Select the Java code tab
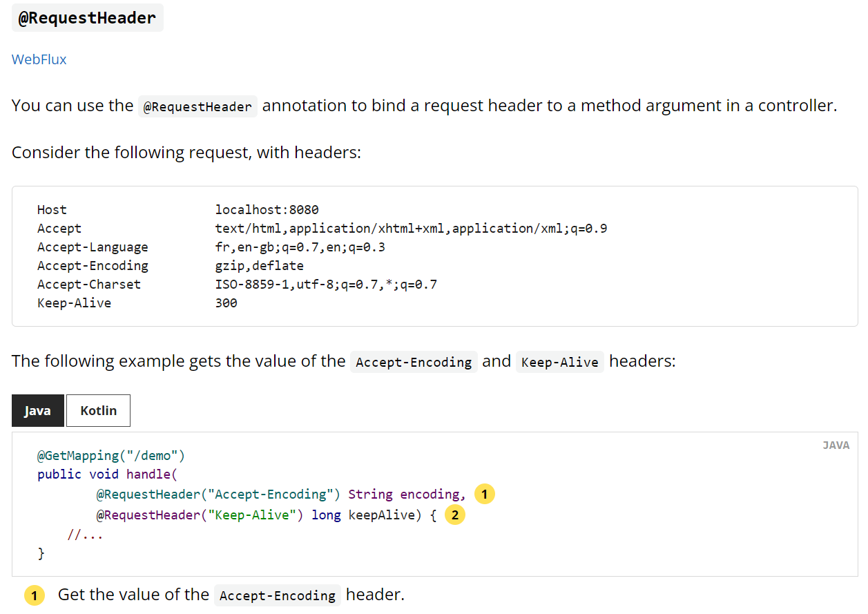Viewport: 868px width, 614px height. tap(38, 410)
